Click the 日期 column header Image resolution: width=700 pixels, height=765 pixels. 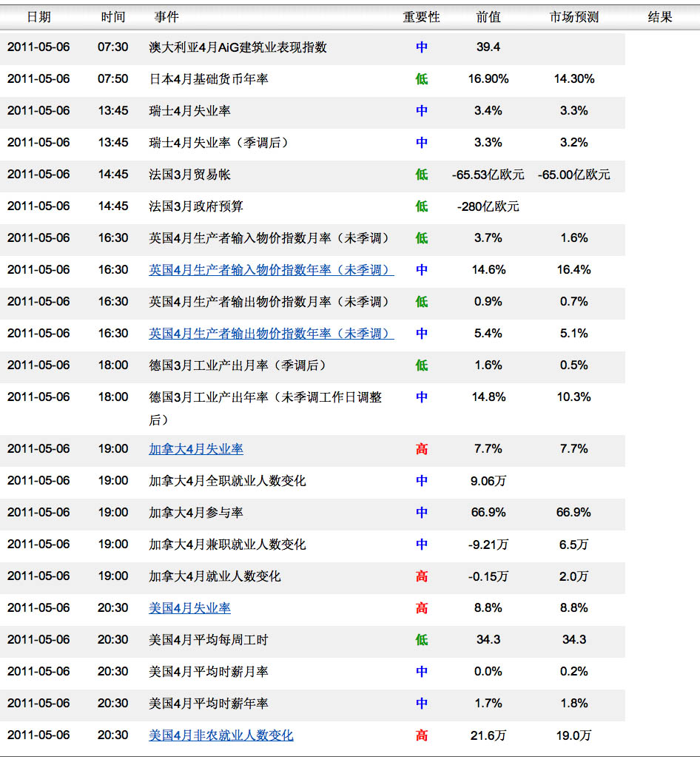point(38,17)
